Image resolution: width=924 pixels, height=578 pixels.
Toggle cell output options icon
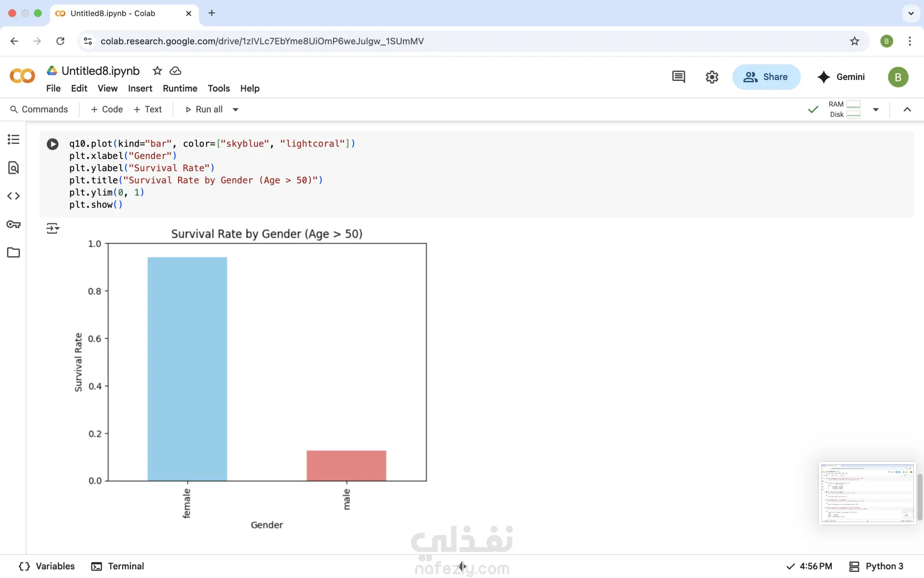(x=52, y=228)
